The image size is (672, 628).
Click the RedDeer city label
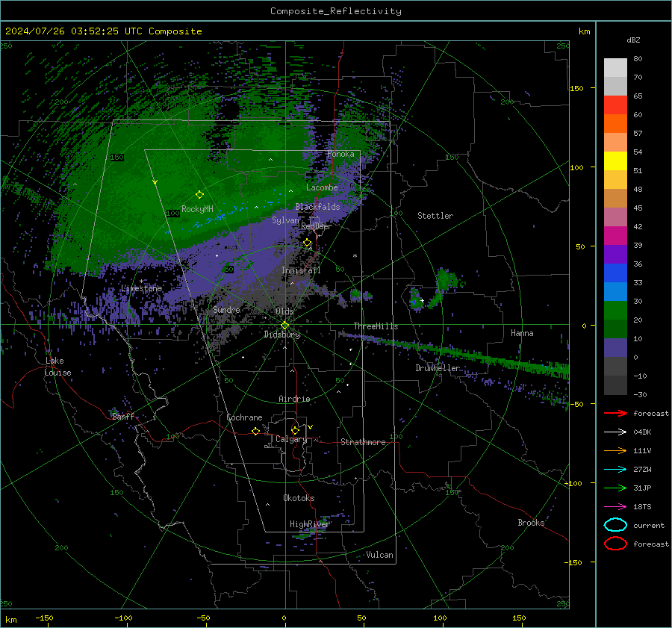317,226
